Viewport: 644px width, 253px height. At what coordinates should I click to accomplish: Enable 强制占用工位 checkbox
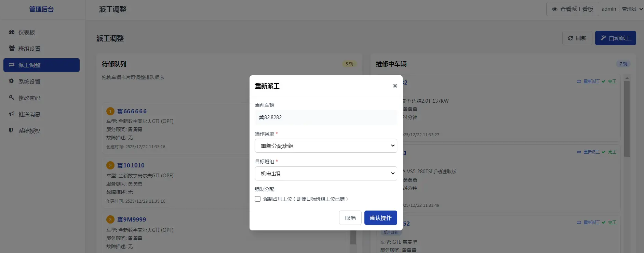tap(258, 199)
